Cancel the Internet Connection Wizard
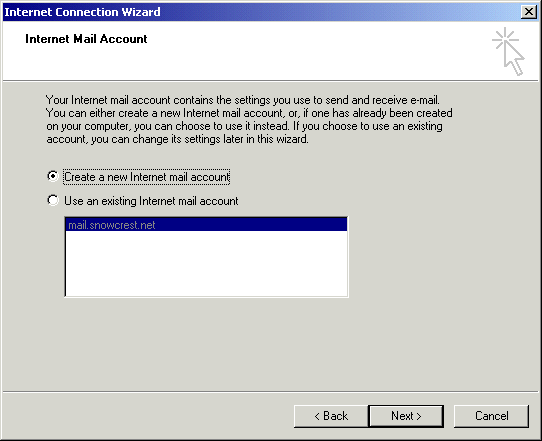This screenshot has height=441, width=542. click(491, 416)
